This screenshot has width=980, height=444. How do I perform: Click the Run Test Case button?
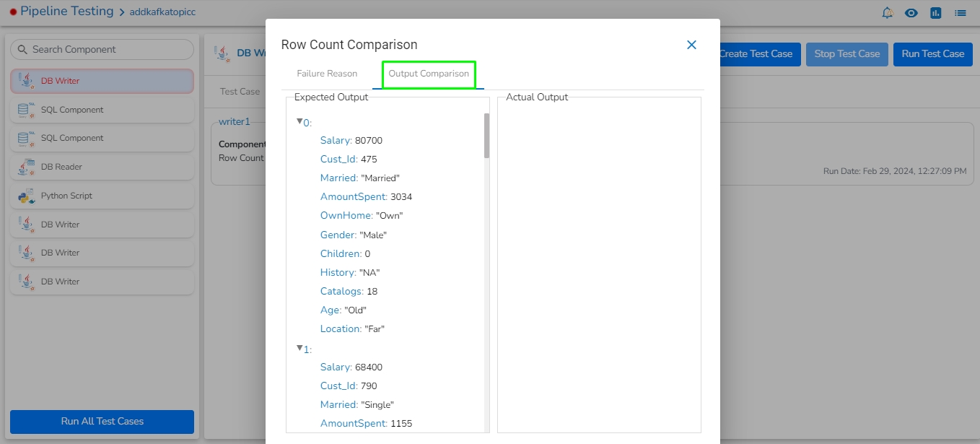(932, 54)
